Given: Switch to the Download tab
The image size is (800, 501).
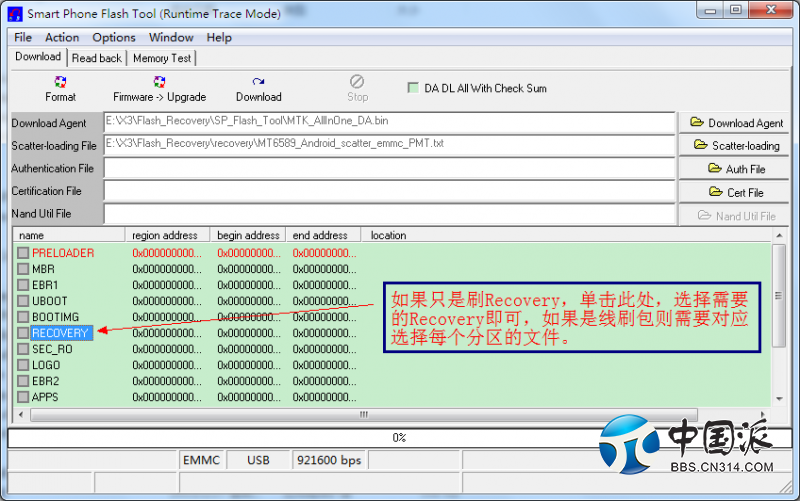Looking at the screenshot, I should (38, 57).
